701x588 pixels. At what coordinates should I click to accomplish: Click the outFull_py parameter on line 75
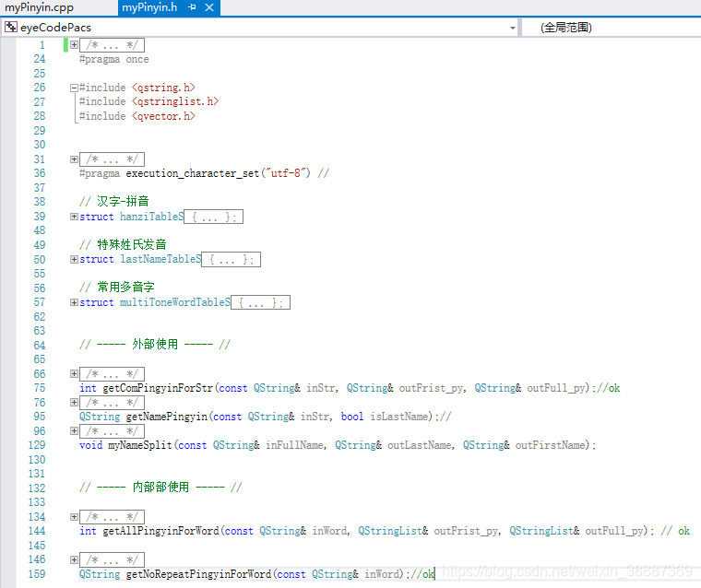pos(555,388)
